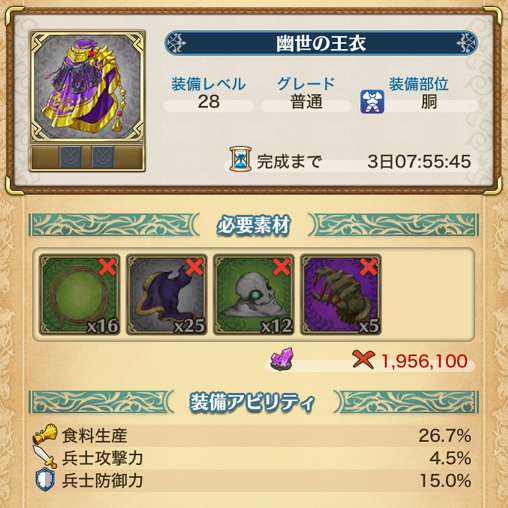Select the purple cloak material x25
This screenshot has width=508, height=508.
tap(167, 295)
